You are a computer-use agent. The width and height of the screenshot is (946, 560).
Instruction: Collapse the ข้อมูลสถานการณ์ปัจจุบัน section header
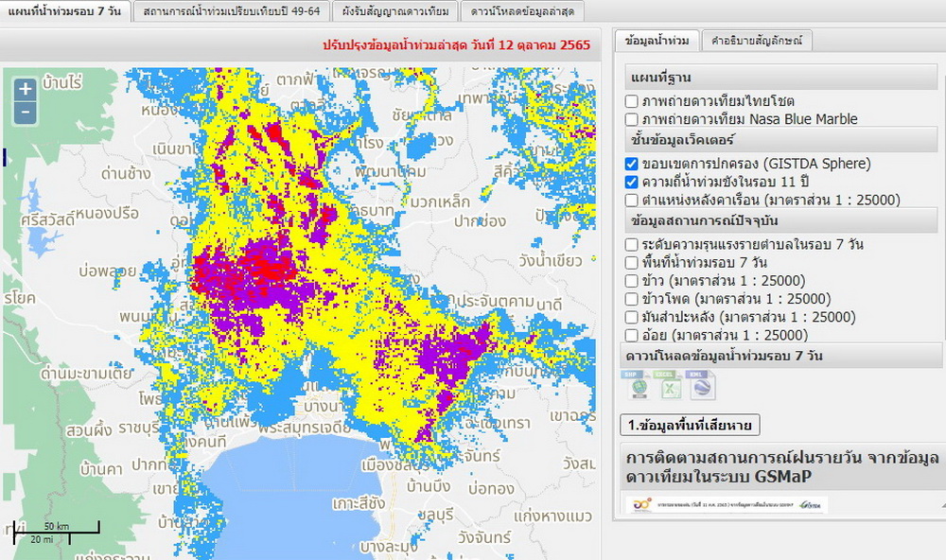[781, 220]
